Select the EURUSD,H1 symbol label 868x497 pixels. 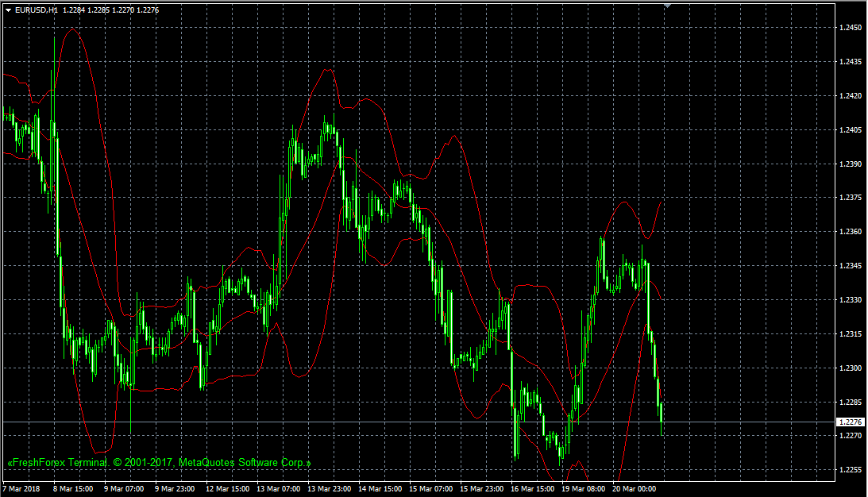pyautogui.click(x=37, y=10)
